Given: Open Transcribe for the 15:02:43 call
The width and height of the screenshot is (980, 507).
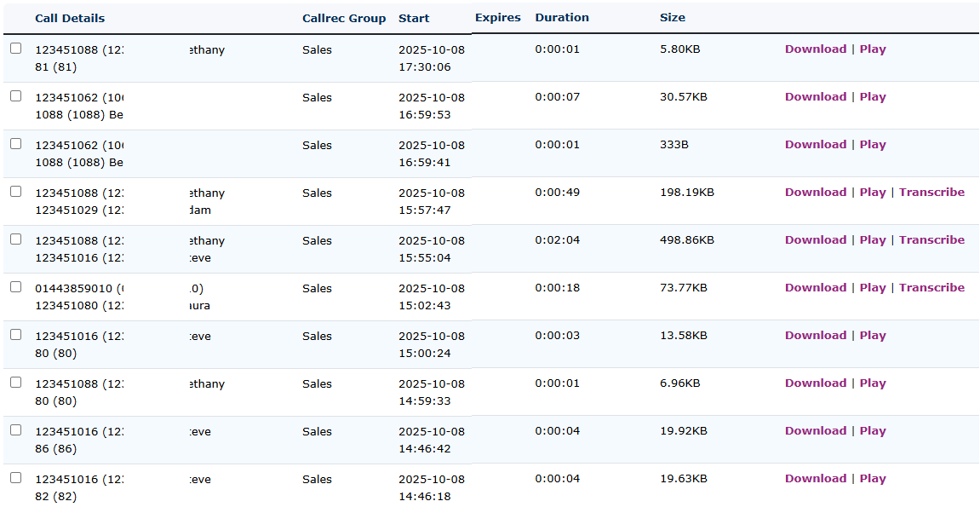Looking at the screenshot, I should coord(931,288).
